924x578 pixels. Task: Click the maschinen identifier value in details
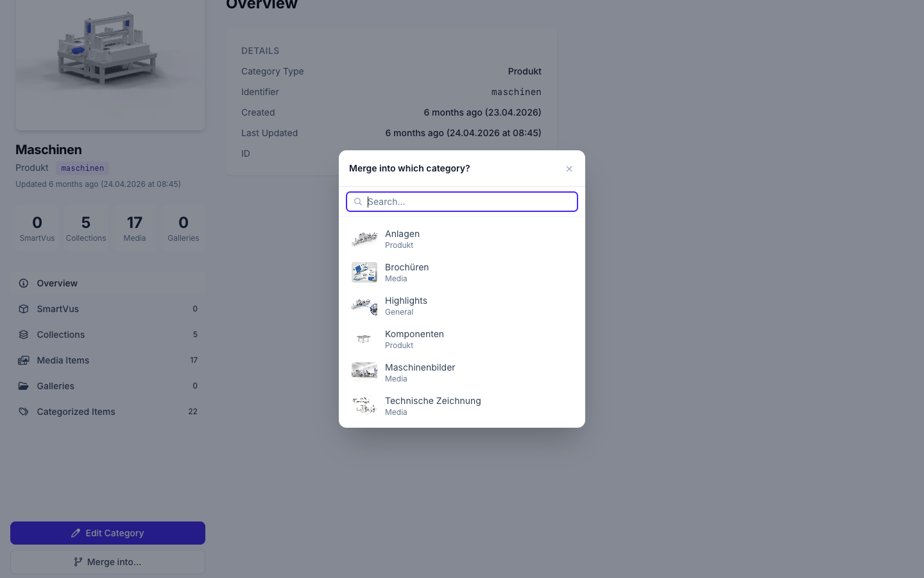coord(517,92)
